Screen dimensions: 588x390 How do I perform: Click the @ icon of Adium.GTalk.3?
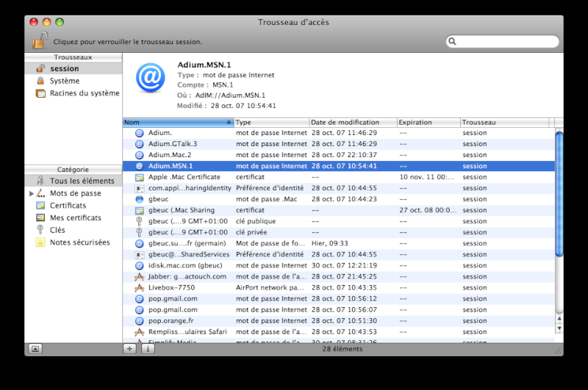(x=139, y=144)
